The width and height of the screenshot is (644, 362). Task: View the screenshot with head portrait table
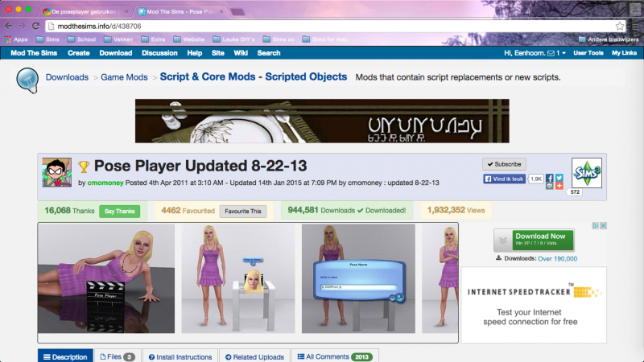(x=238, y=278)
